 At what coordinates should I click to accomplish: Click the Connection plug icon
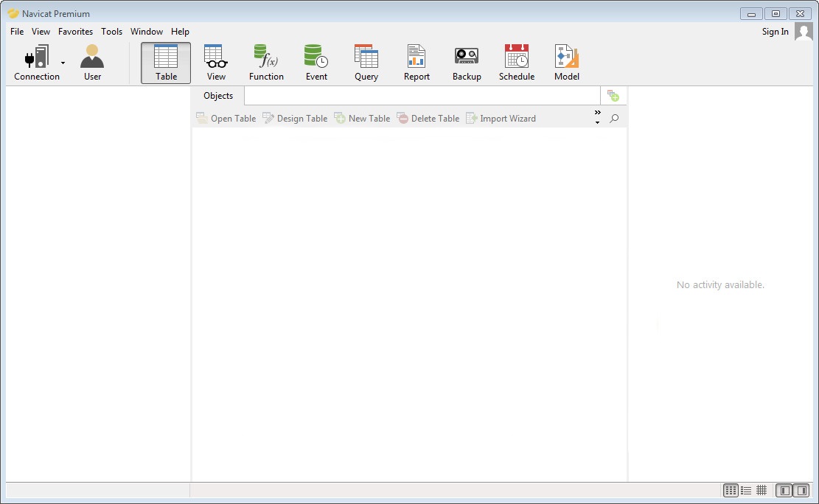coord(37,57)
